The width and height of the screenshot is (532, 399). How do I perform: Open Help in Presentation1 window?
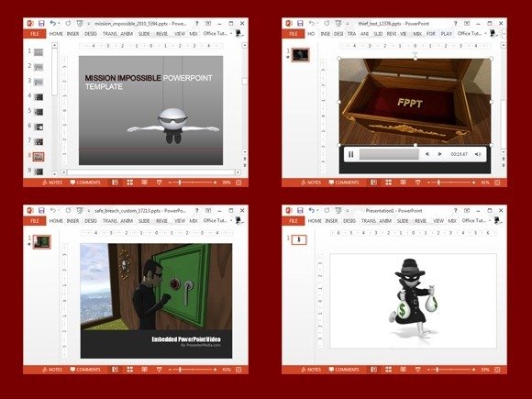pyautogui.click(x=456, y=211)
